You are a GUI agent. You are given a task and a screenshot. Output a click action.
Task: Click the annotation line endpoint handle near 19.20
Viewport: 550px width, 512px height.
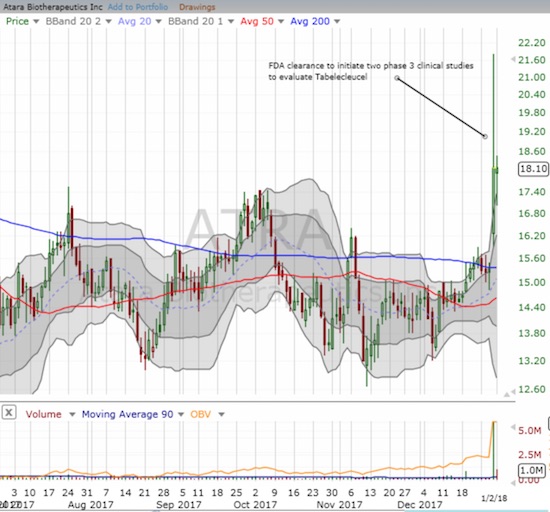point(485,136)
